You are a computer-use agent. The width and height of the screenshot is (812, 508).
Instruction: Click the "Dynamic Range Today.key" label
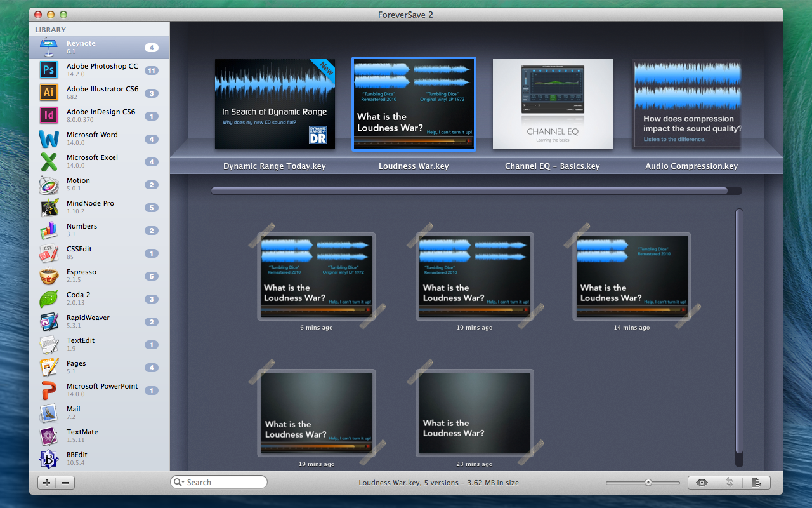point(275,166)
